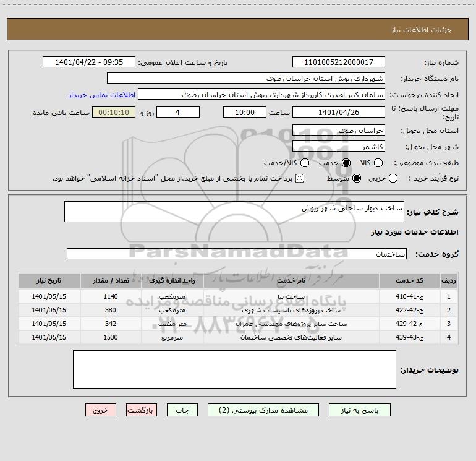Click the remaining time field 00:10:10
476x461 pixels.
coord(114,112)
